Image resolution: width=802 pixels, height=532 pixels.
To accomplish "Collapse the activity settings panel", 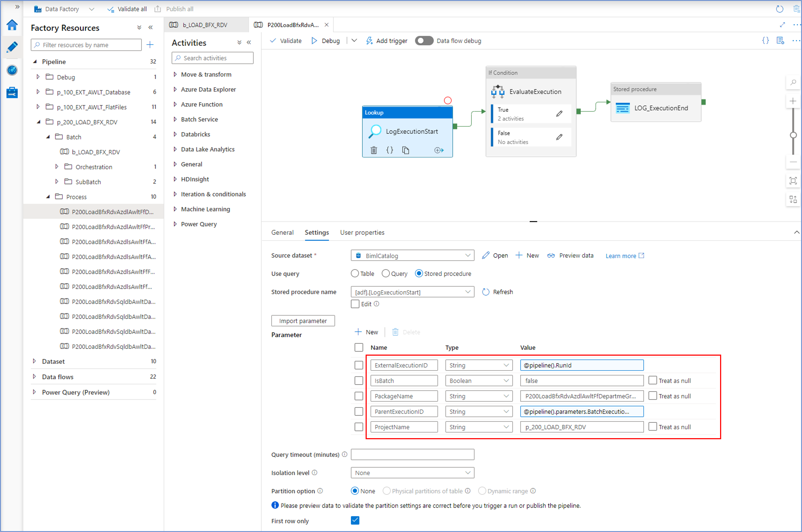I will [x=797, y=232].
